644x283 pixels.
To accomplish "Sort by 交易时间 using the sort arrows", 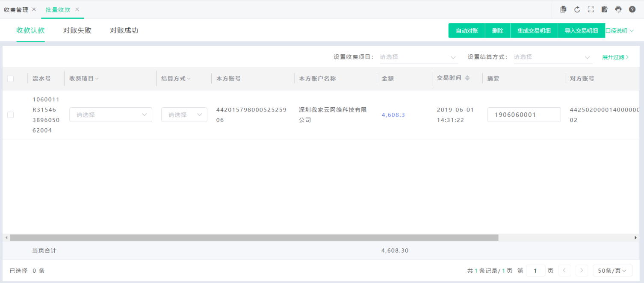I will tap(467, 78).
